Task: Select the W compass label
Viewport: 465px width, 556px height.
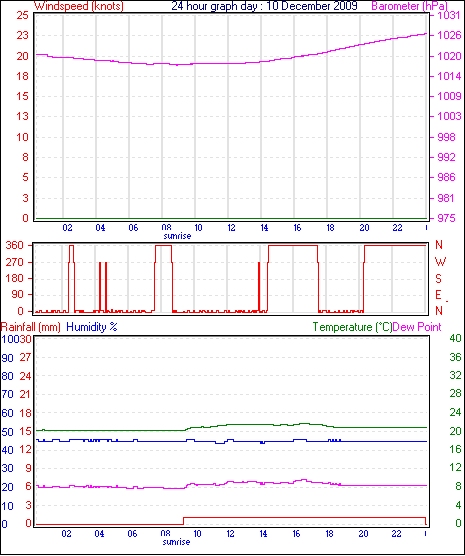Action: [440, 262]
